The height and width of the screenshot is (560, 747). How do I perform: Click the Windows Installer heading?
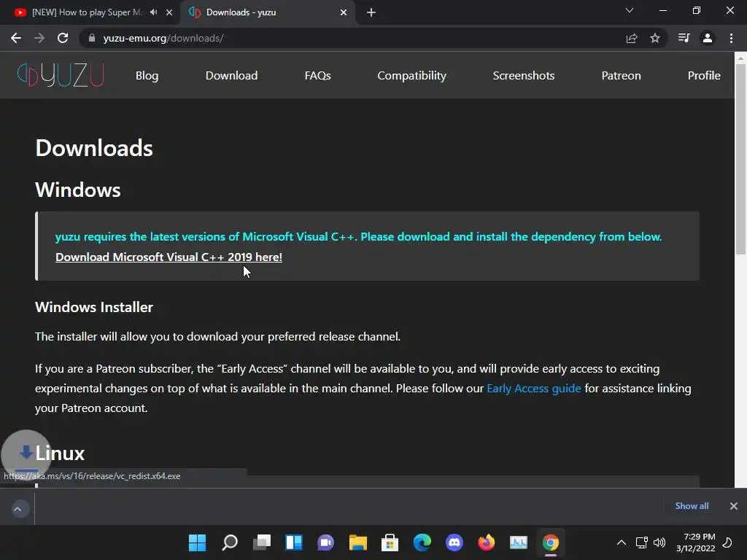(x=94, y=307)
